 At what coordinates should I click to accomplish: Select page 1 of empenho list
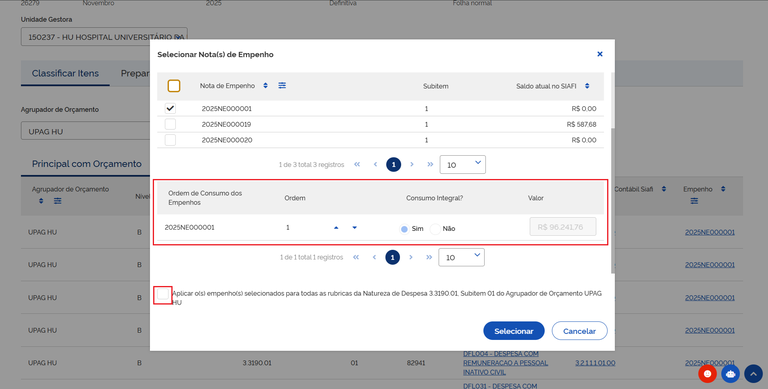point(393,165)
